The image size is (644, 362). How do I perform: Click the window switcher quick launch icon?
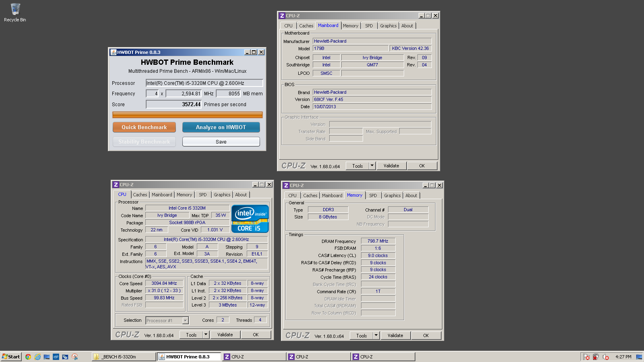coord(65,357)
